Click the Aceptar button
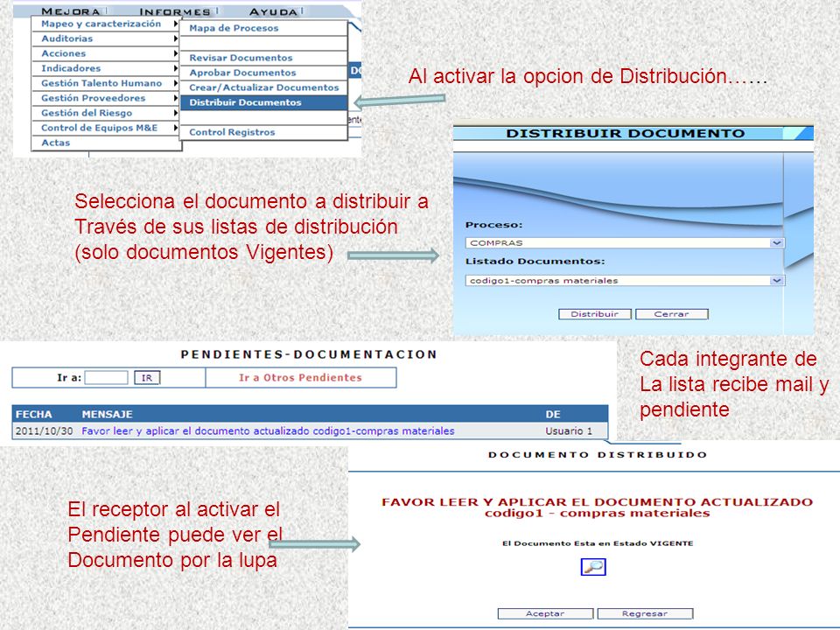Screen dimensions: 840x630 pyautogui.click(x=545, y=614)
